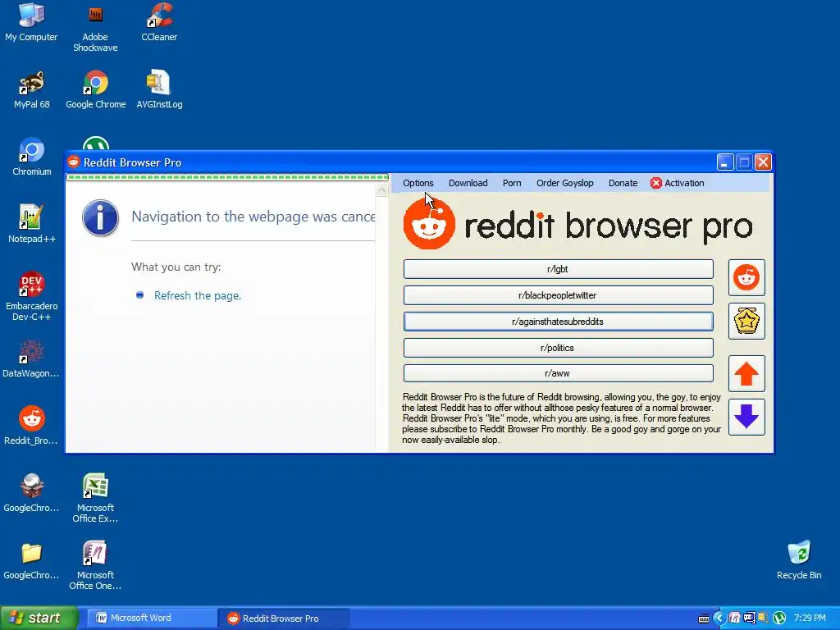This screenshot has height=630, width=840.
Task: Select the MyPal 68 desktop icon
Action: coord(32,90)
